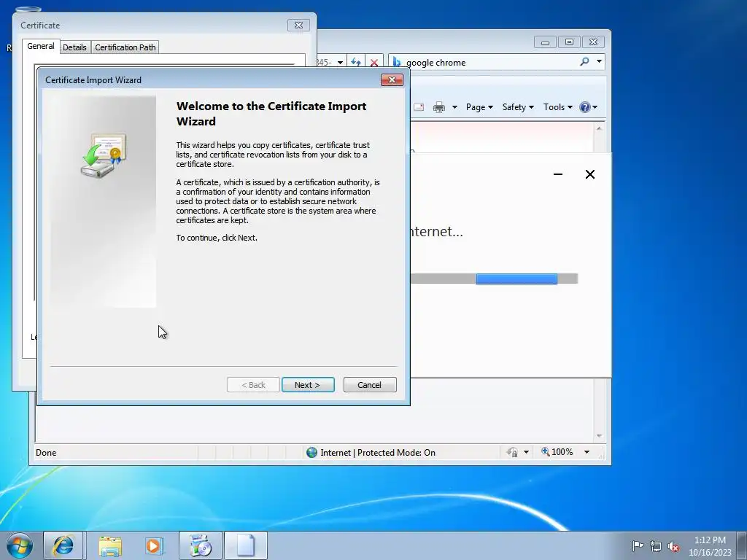Viewport: 747px width, 560px height.
Task: Open the Safety menu
Action: point(518,107)
